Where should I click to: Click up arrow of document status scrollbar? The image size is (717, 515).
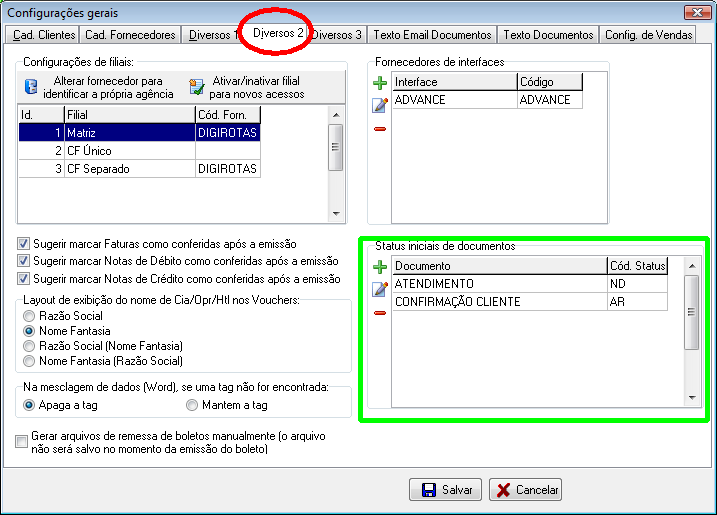pyautogui.click(x=692, y=266)
